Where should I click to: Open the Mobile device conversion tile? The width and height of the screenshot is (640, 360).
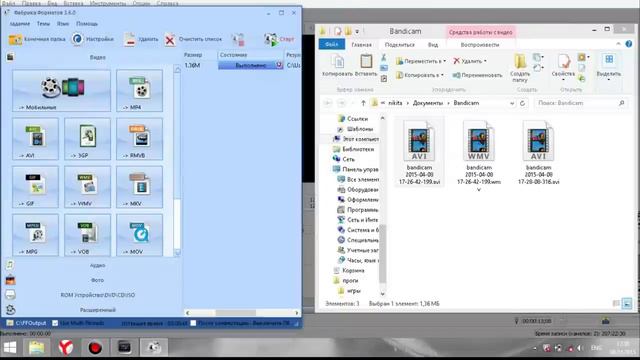(x=61, y=91)
